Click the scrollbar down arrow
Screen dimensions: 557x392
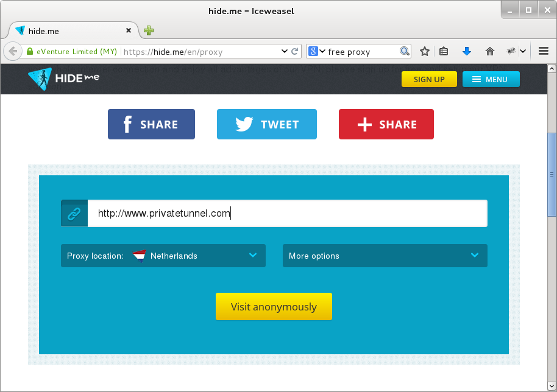[552, 386]
